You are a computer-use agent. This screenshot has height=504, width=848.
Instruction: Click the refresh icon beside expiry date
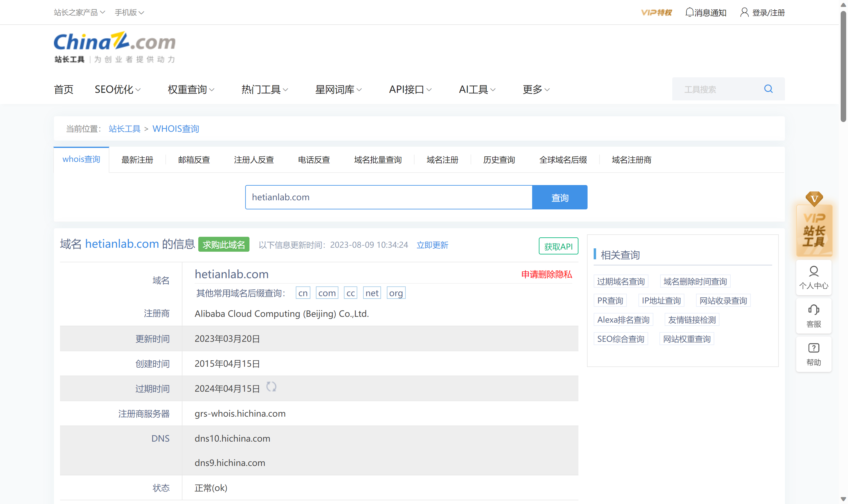tap(271, 387)
